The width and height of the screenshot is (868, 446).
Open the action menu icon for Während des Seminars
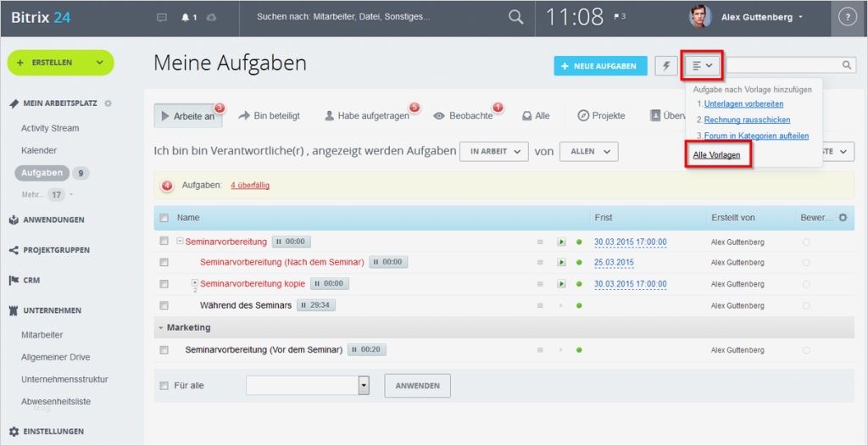tap(540, 305)
